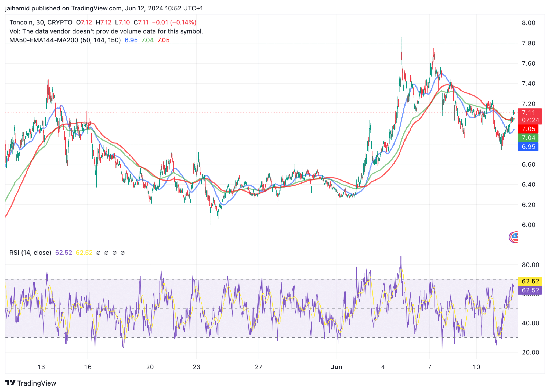Screen dimensions: 550x392
Task: Click the TradingView text link at bottom
Action: click(x=37, y=383)
